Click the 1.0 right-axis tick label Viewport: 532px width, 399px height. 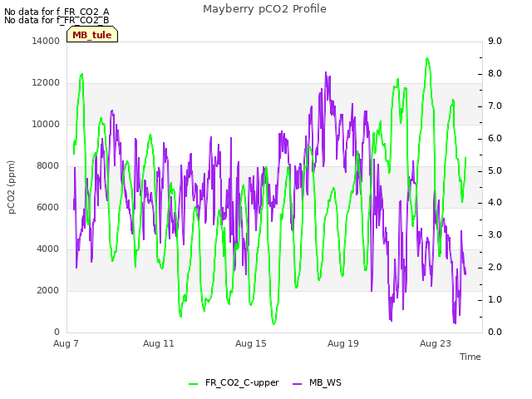pyautogui.click(x=495, y=299)
